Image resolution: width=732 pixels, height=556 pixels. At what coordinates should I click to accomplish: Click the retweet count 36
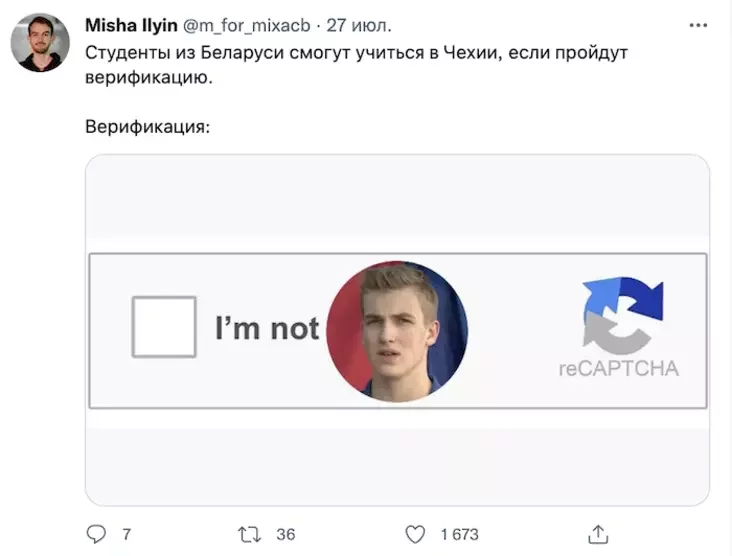coord(286,534)
